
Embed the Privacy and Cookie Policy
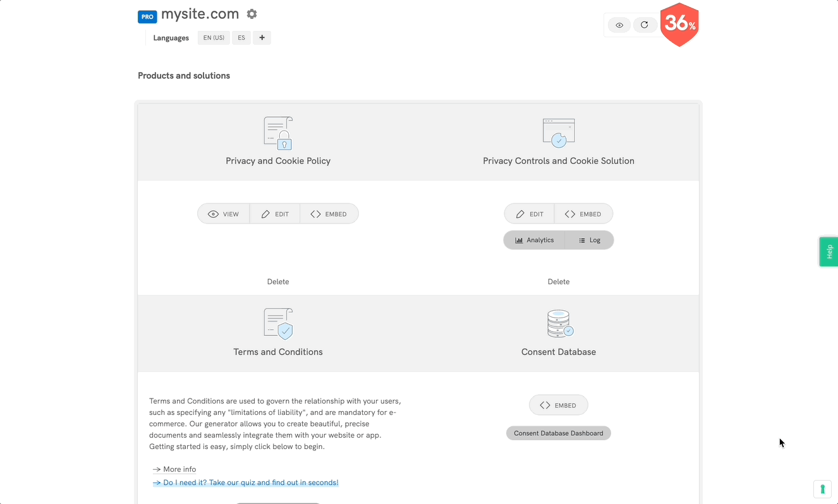(x=329, y=214)
